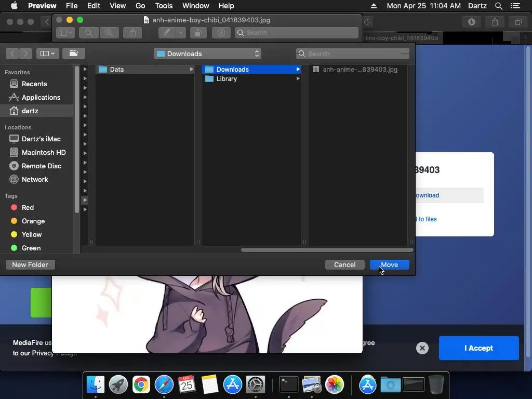Open the highlight pen options arrow
532x399 pixels.
pos(180,33)
